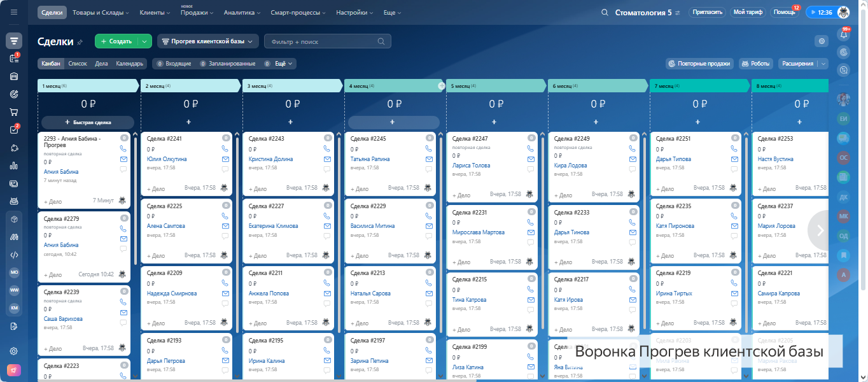Click phone icon on Сделка #2241 card
This screenshot has width=868, height=382.
225,148
